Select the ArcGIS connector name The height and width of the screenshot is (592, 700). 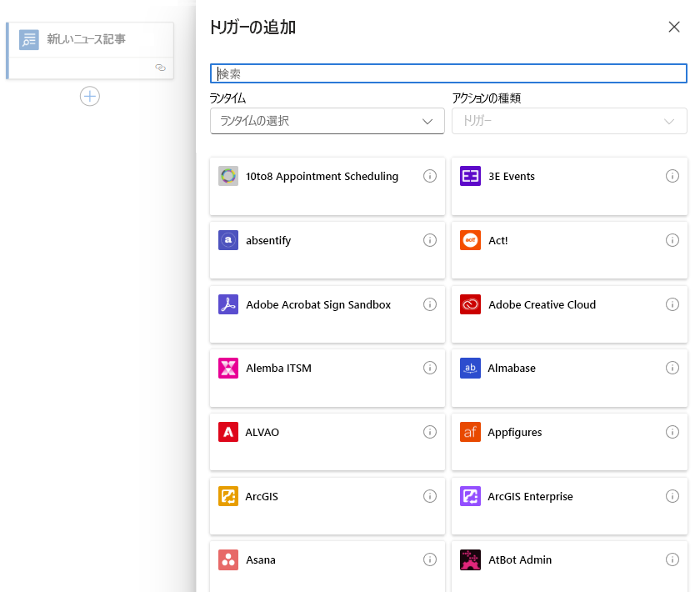tap(262, 497)
